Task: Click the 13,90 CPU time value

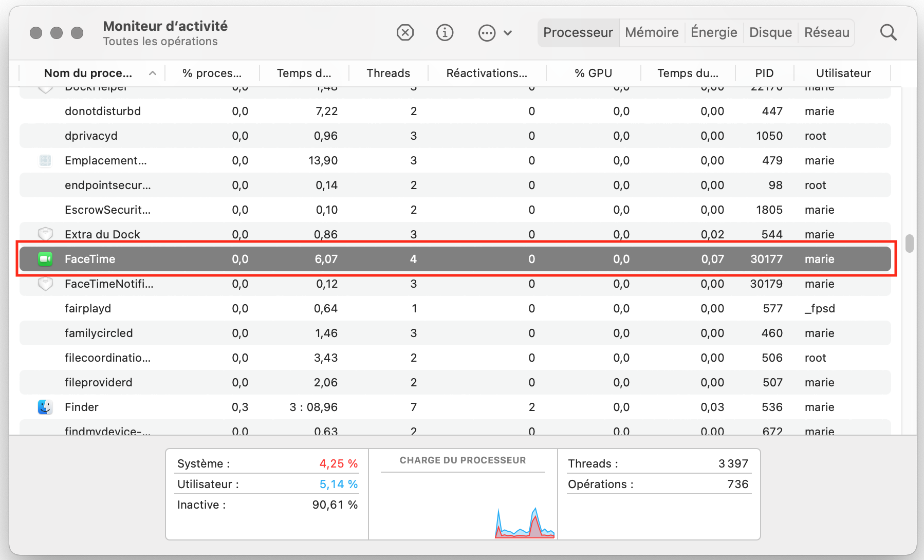Action: [323, 160]
